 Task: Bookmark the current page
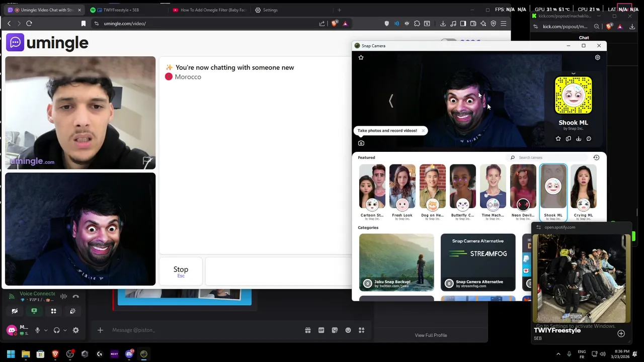pos(84,24)
